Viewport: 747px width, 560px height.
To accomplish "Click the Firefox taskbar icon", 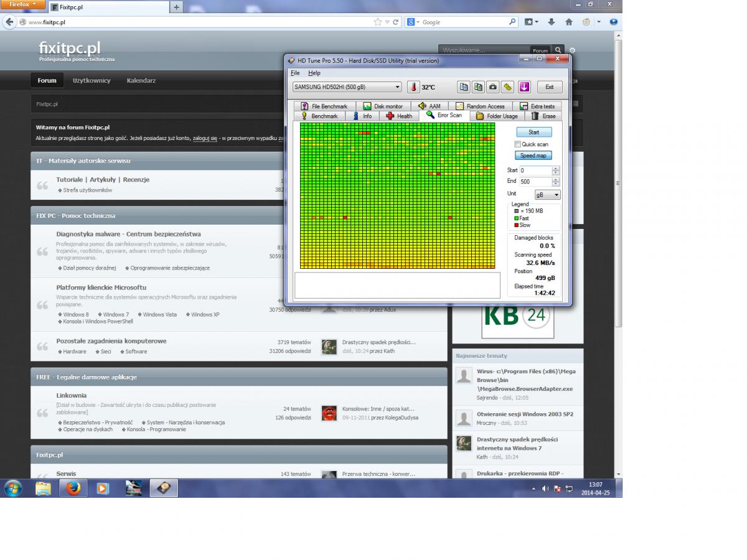I will tap(73, 488).
